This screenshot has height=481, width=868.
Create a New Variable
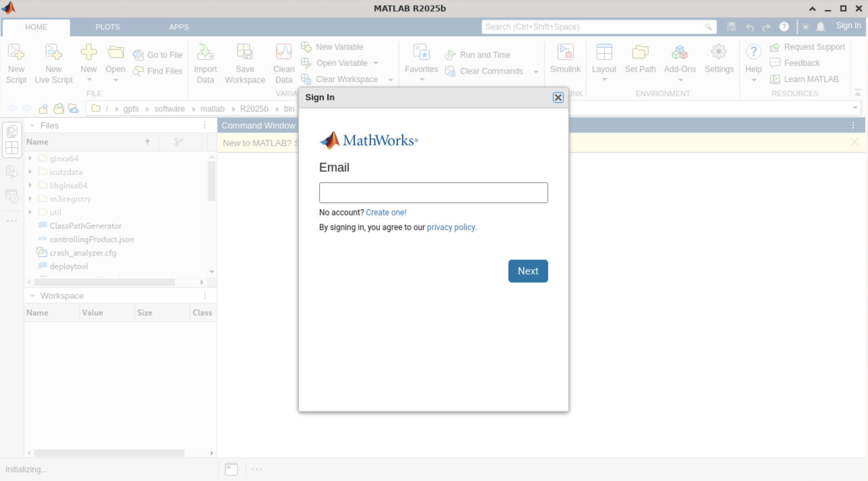tap(332, 47)
